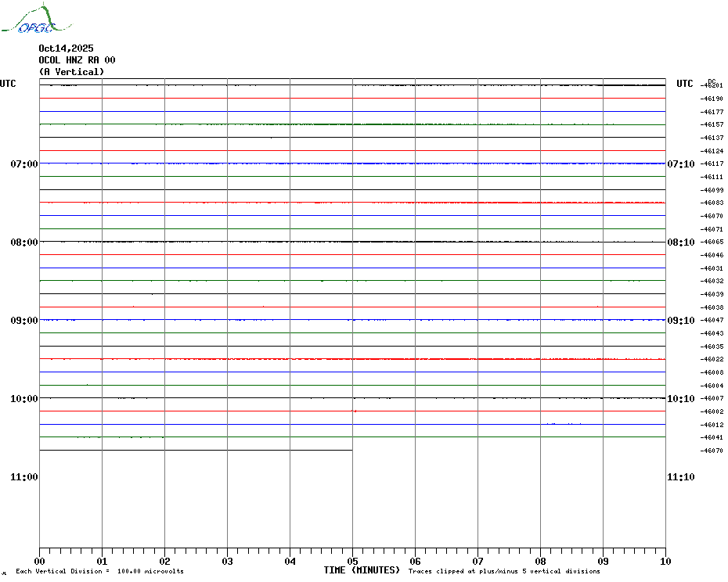
Task: Click the left UTC axis label
Action: [x=8, y=84]
